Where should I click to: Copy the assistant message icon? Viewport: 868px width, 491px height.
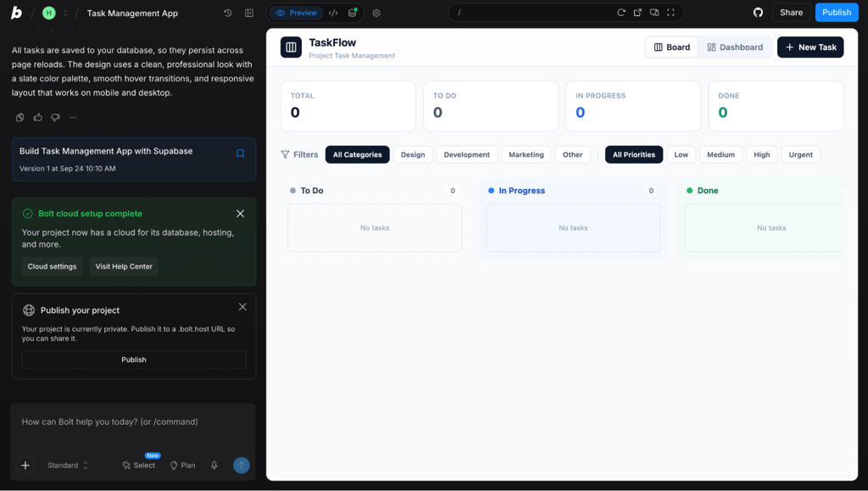coord(20,117)
